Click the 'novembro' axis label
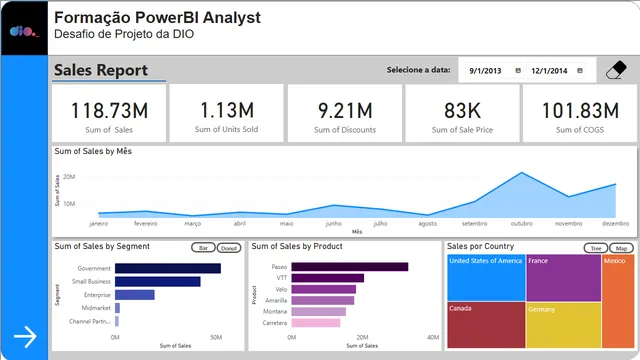 [x=569, y=224]
